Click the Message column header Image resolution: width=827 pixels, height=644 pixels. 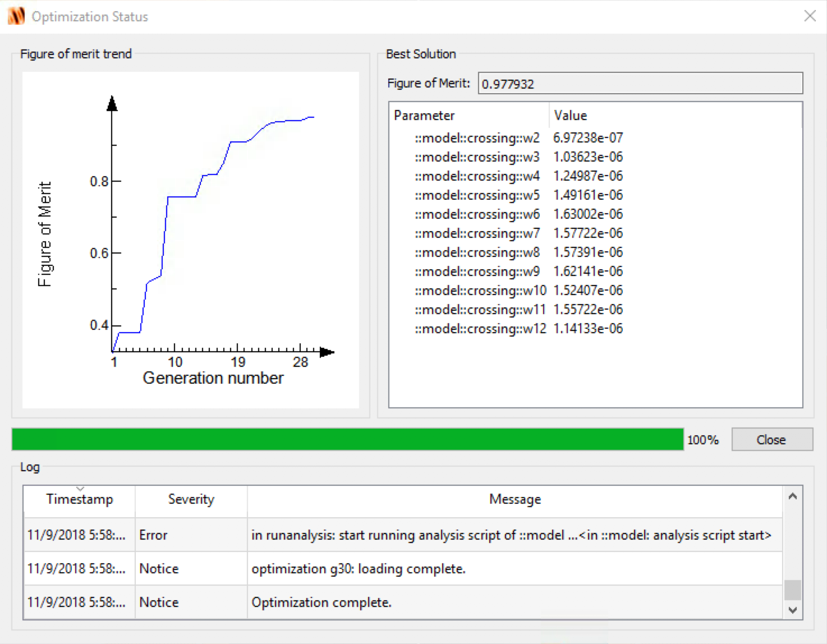pyautogui.click(x=514, y=499)
